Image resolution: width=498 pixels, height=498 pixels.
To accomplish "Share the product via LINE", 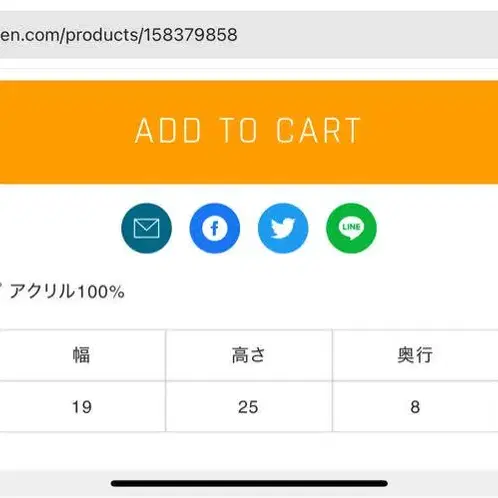I will click(x=351, y=228).
